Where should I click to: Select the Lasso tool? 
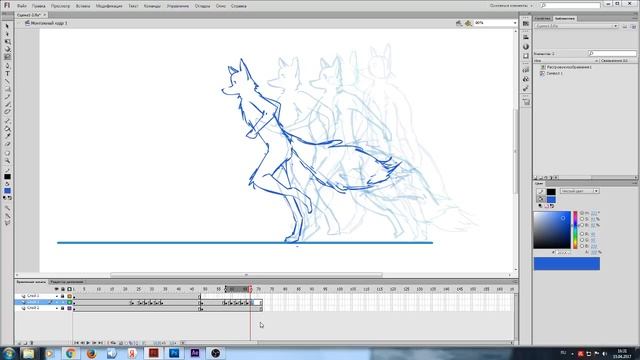[x=7, y=57]
